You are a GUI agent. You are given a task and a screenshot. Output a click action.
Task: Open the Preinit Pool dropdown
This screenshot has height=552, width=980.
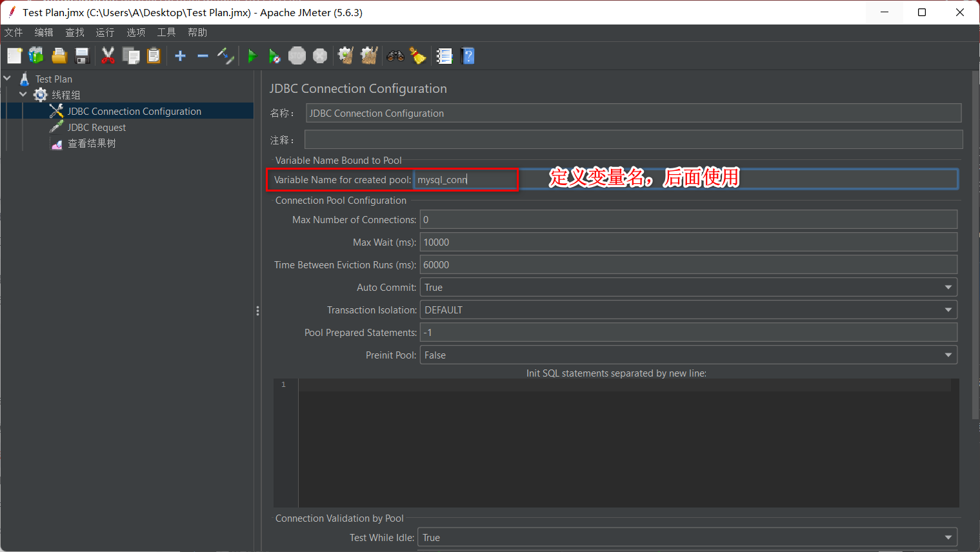[688, 355]
